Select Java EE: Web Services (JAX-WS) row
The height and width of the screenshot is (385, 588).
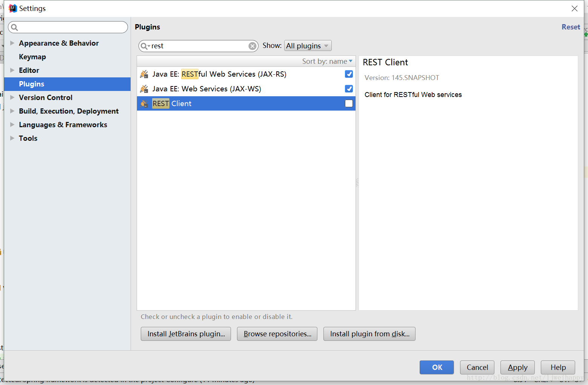pyautogui.click(x=246, y=89)
